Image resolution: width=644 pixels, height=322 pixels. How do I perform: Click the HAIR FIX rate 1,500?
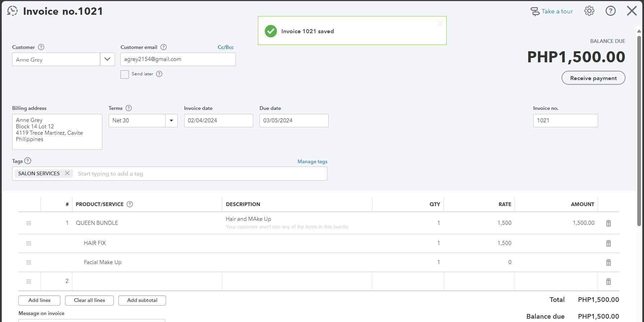(x=504, y=243)
